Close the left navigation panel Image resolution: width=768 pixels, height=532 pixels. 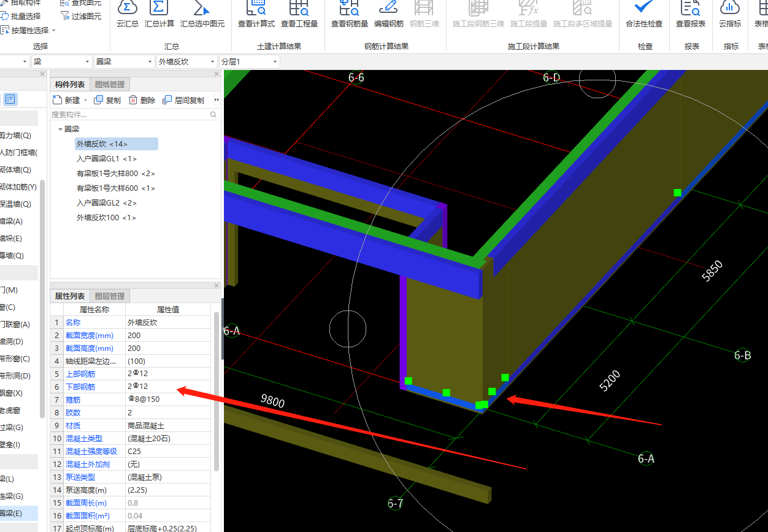[x=44, y=74]
